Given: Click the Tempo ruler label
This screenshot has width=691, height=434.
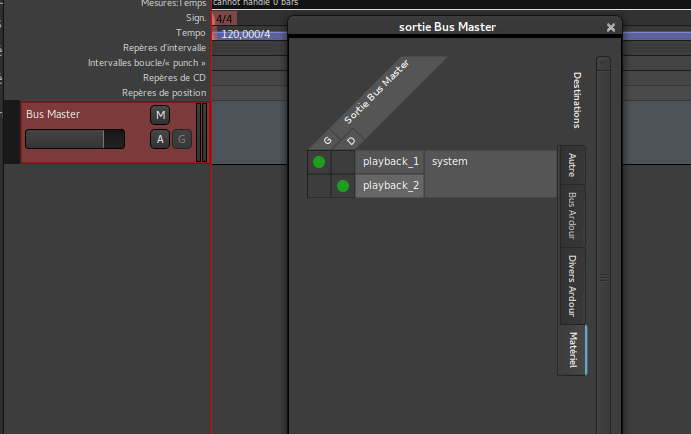Looking at the screenshot, I should tap(190, 33).
